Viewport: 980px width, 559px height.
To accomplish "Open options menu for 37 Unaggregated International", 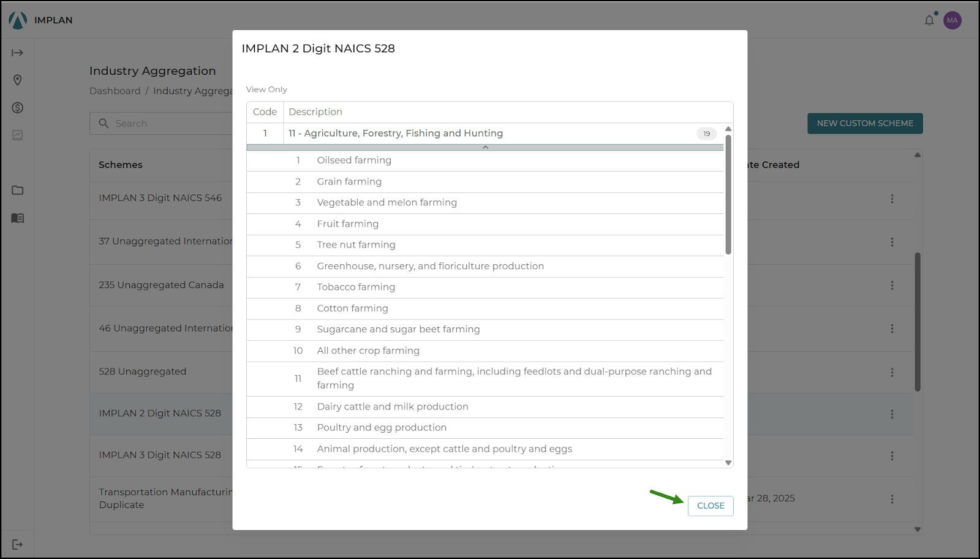I will [x=892, y=242].
